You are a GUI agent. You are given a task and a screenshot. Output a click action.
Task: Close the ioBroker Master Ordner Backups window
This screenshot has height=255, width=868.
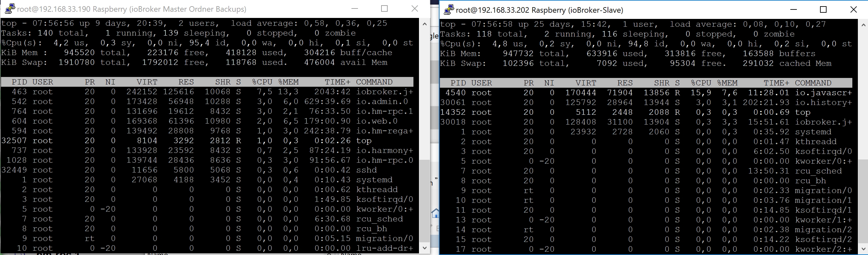tap(415, 9)
